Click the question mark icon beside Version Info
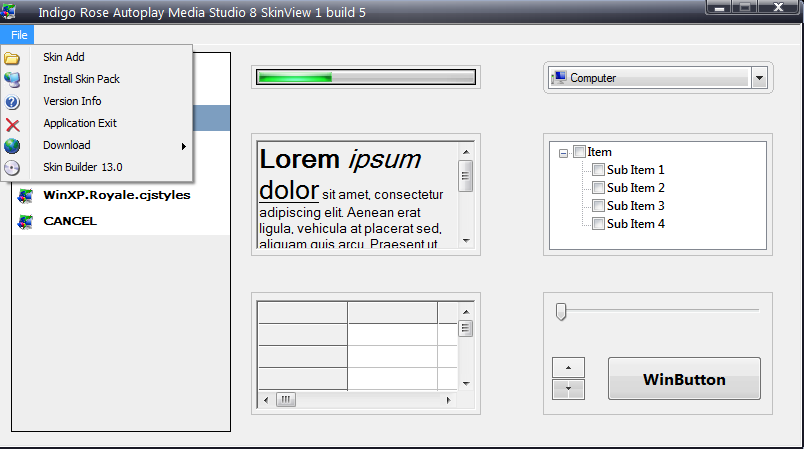This screenshot has height=449, width=804. [12, 102]
